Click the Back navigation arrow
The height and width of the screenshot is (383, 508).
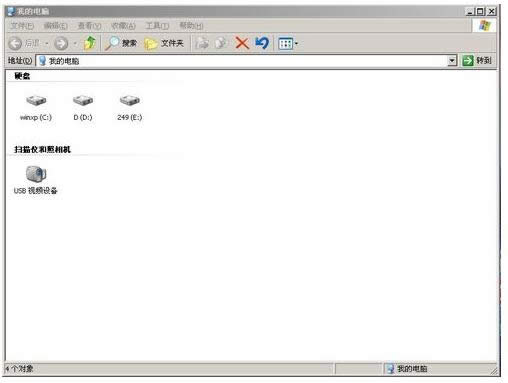(x=15, y=43)
